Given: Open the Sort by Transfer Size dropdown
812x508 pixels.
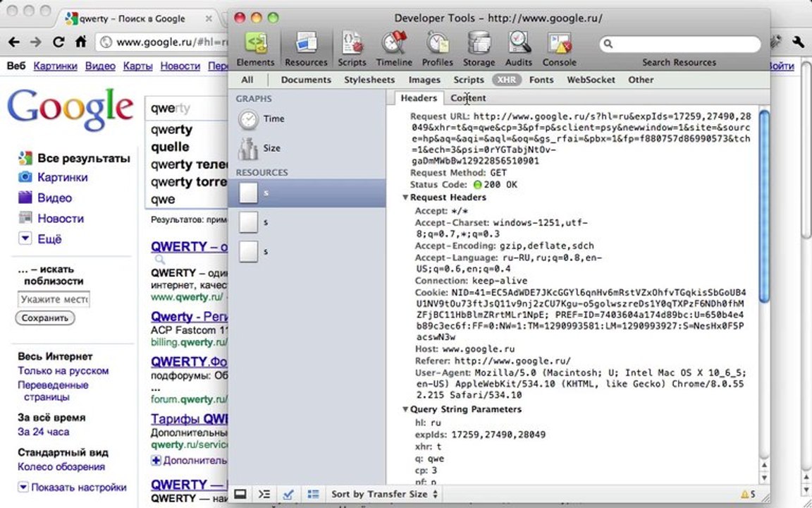Looking at the screenshot, I should coord(385,494).
